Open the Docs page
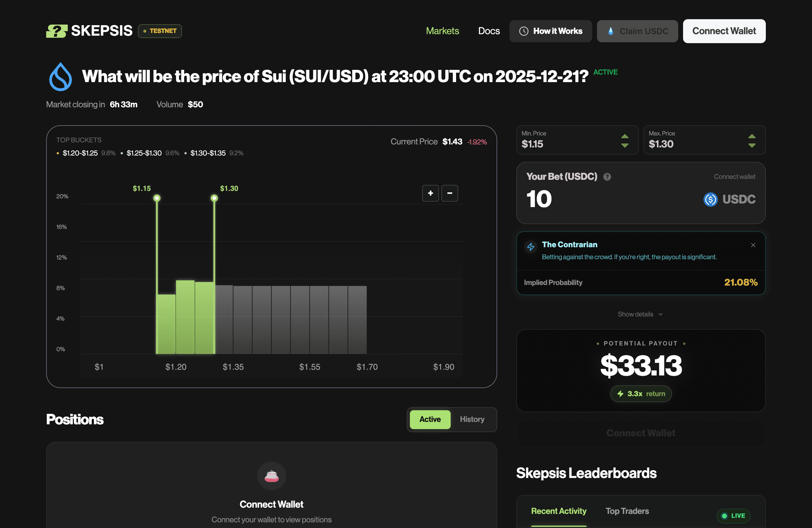Viewport: 812px width, 528px height. point(488,31)
